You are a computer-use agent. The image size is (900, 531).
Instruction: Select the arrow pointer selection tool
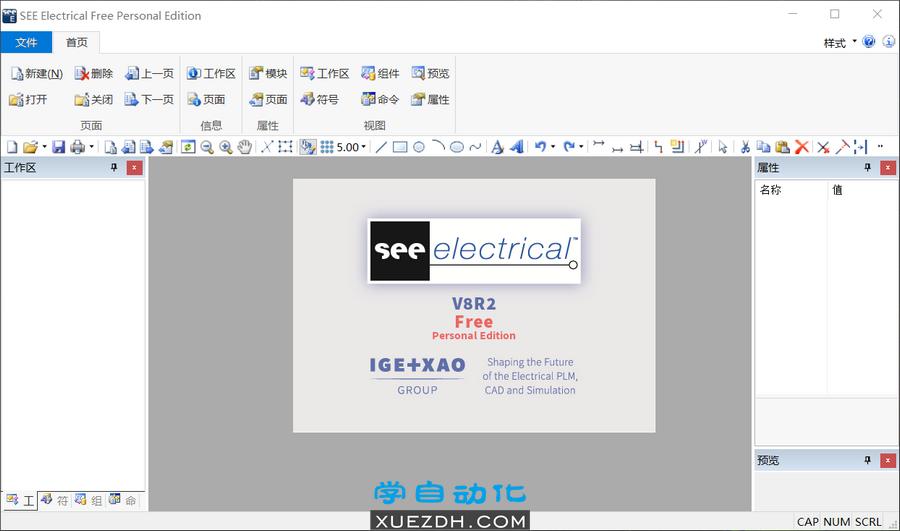(723, 147)
